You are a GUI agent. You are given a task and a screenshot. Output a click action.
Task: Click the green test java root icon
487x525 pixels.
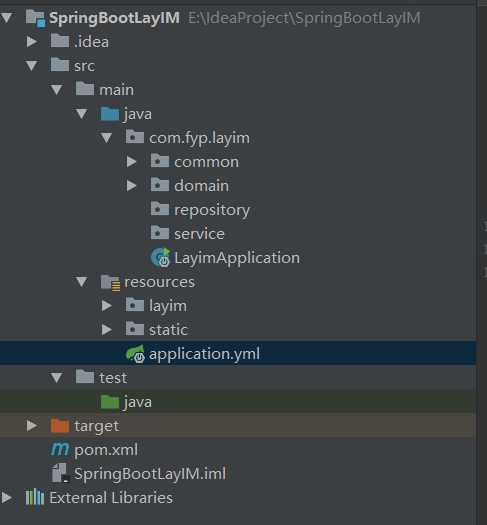(110, 402)
